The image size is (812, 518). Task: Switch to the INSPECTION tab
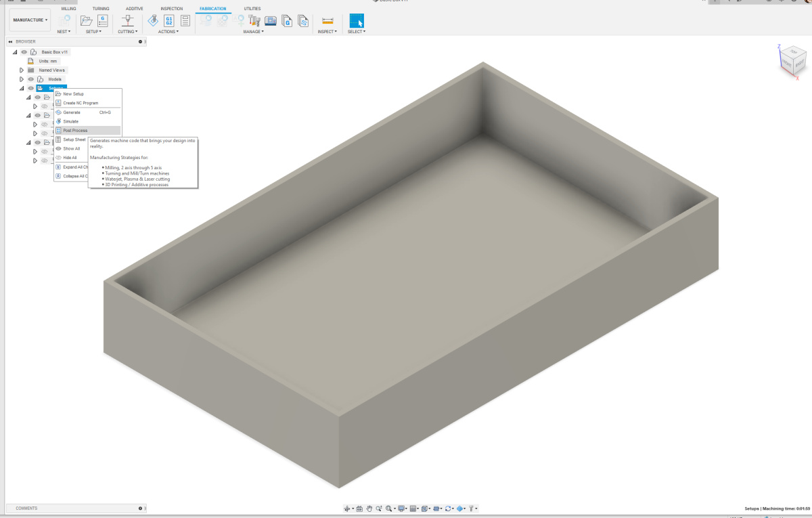click(172, 9)
